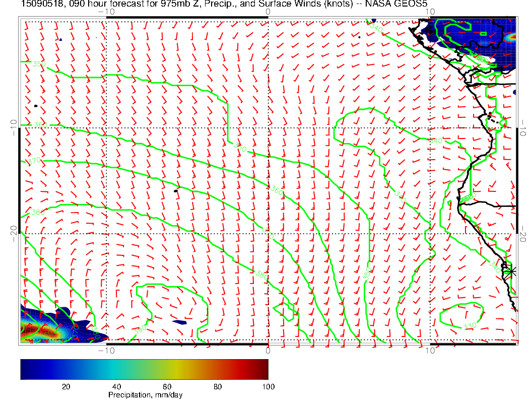Select the 350 contour label at the left edge
532x411 pixels.
[38, 64]
